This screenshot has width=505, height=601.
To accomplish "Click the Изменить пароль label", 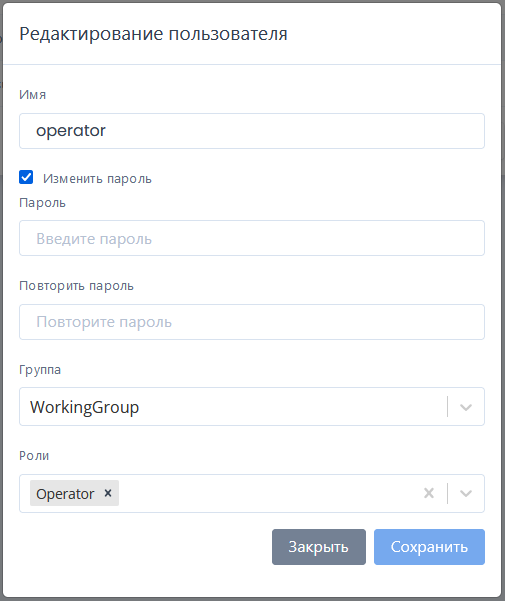I will click(x=97, y=179).
